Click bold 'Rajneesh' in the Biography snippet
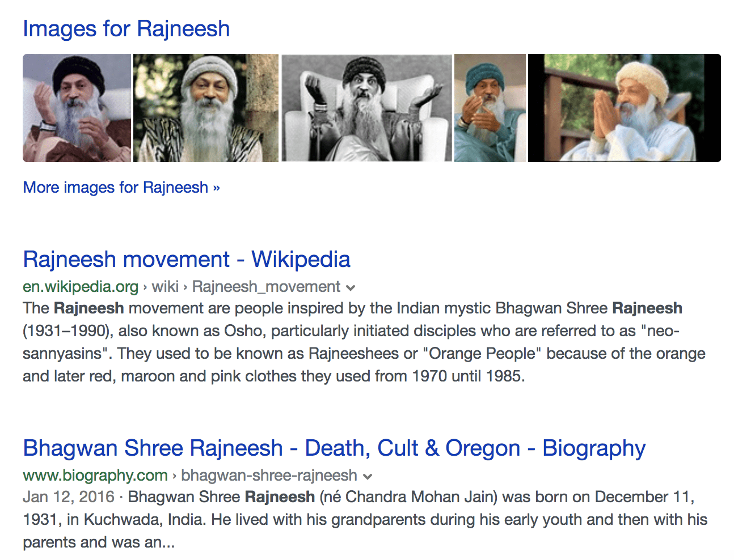Viewport: 734px width, 560px height. click(x=280, y=497)
